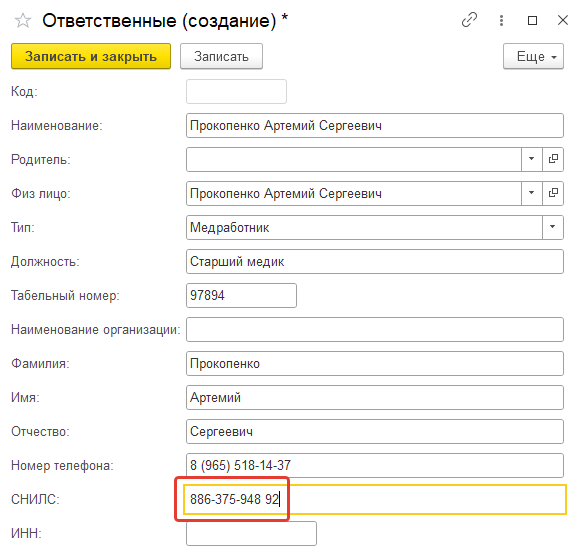The width and height of the screenshot is (582, 558).
Task: Click the Номер телефона field
Action: [x=375, y=465]
